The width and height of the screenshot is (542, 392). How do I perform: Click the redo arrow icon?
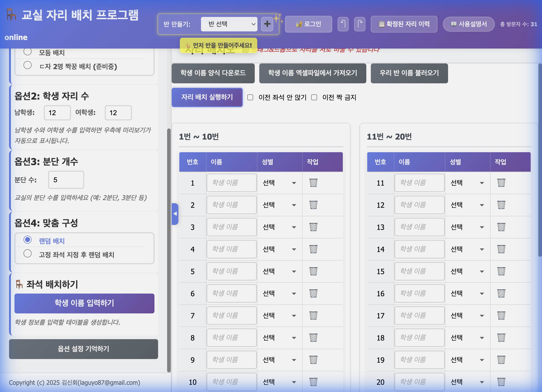click(360, 24)
